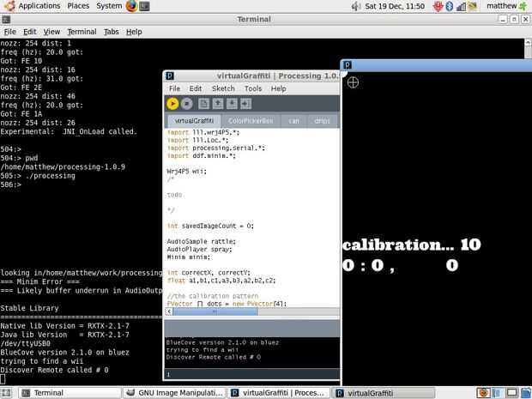Open the Bluetooth tray icon
532x399 pixels.
pyautogui.click(x=450, y=6)
